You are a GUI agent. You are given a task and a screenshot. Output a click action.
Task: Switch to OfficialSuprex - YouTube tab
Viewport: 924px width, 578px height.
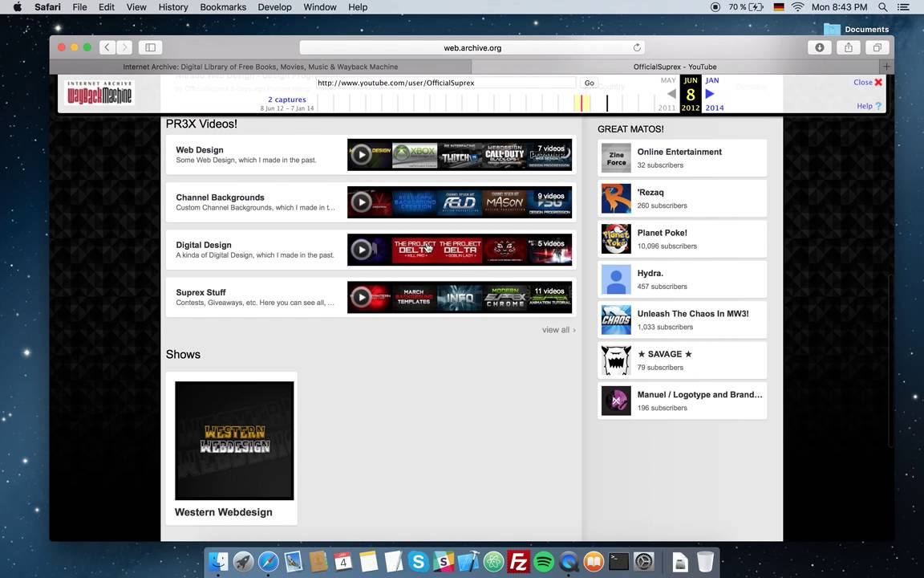675,67
